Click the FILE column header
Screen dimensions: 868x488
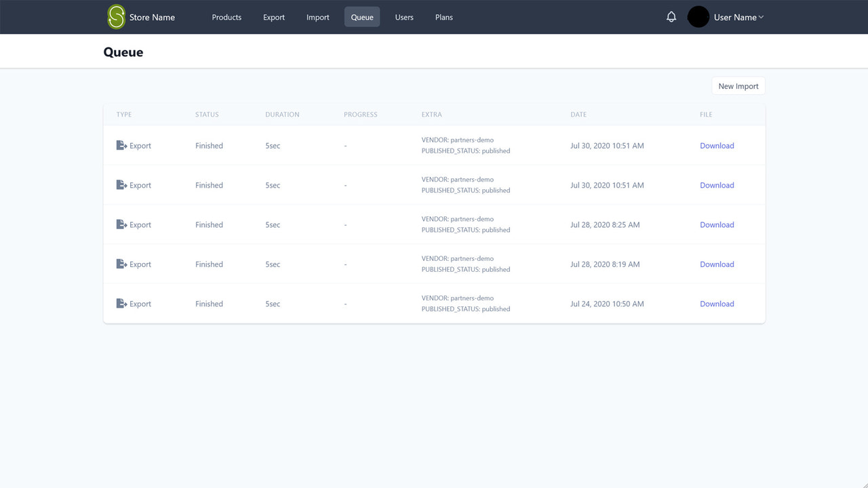coord(706,115)
